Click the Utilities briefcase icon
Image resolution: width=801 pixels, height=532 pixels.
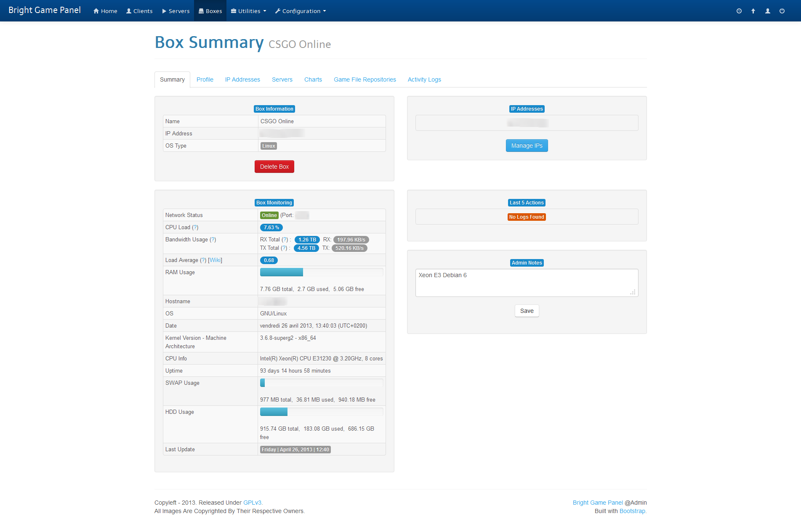(233, 11)
